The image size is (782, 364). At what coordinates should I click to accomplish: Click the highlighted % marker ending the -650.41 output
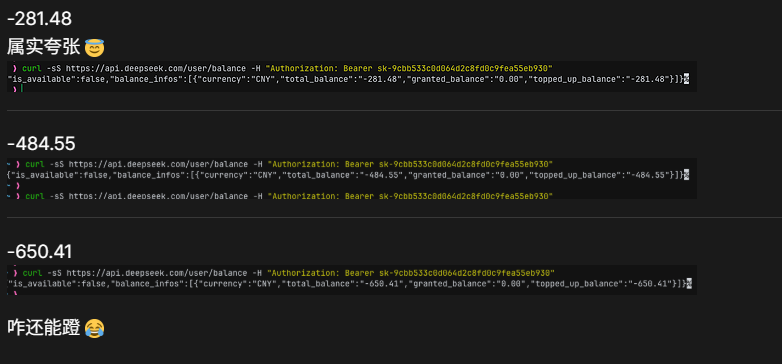[x=689, y=284]
